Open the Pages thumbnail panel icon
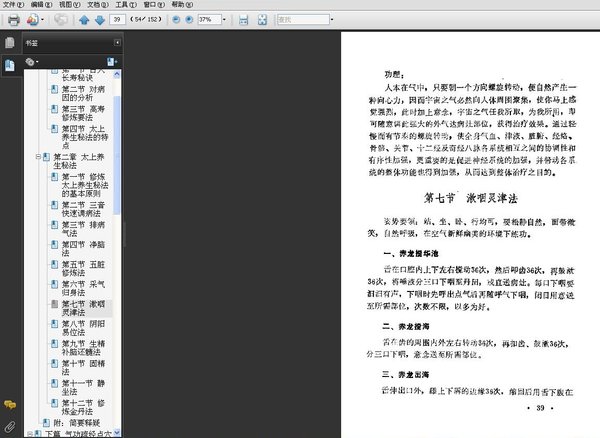Viewport: 600px width, 438px height. [10, 42]
